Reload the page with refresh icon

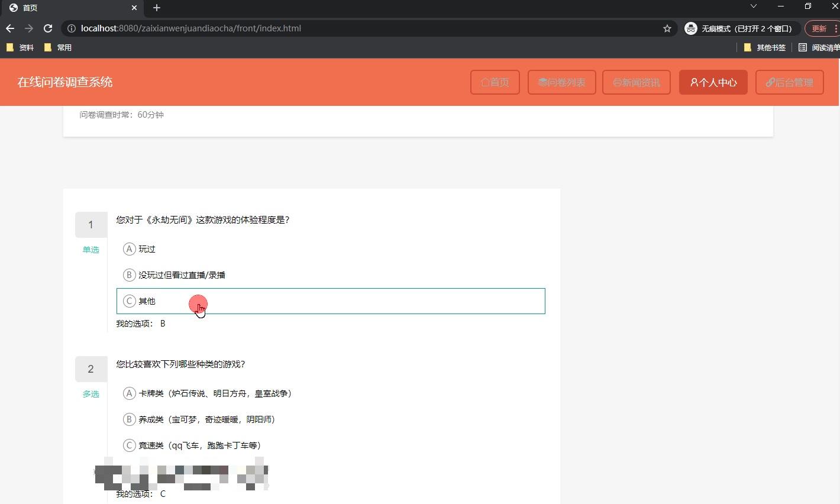tap(49, 28)
